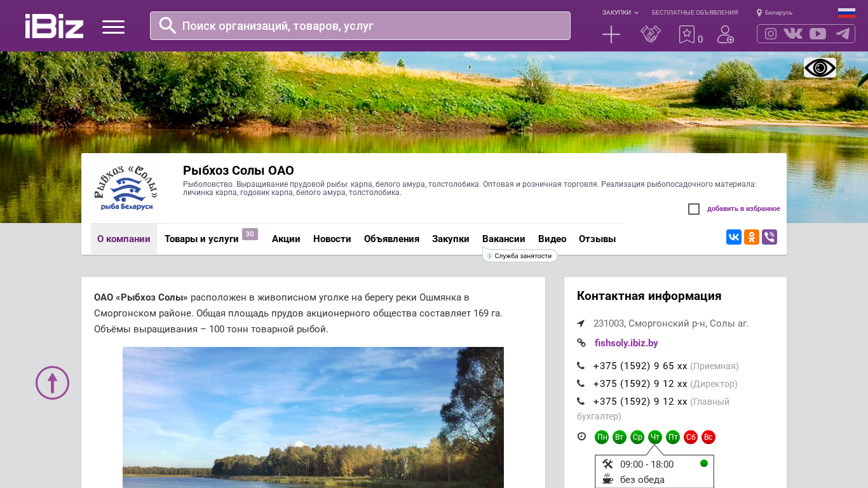Image resolution: width=868 pixels, height=488 pixels.
Task: Click the handshake partnership icon
Action: (x=651, y=34)
